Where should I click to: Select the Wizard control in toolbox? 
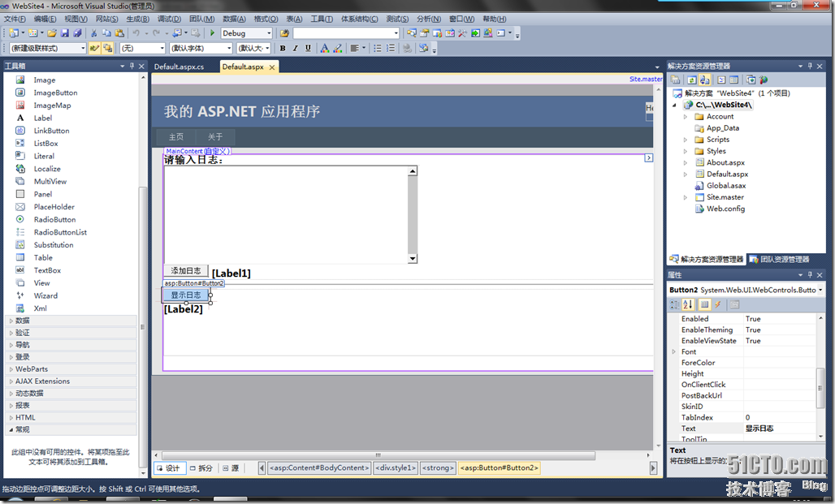pos(45,295)
